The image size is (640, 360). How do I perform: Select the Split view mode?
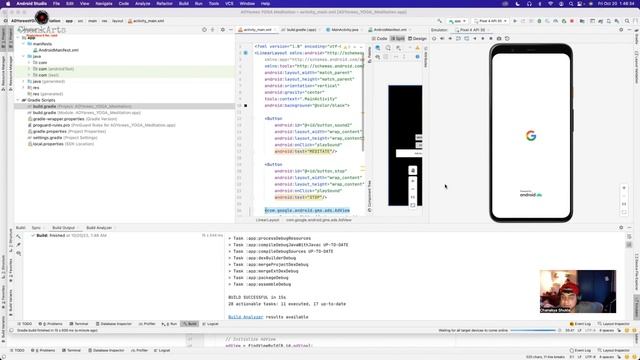(398, 38)
